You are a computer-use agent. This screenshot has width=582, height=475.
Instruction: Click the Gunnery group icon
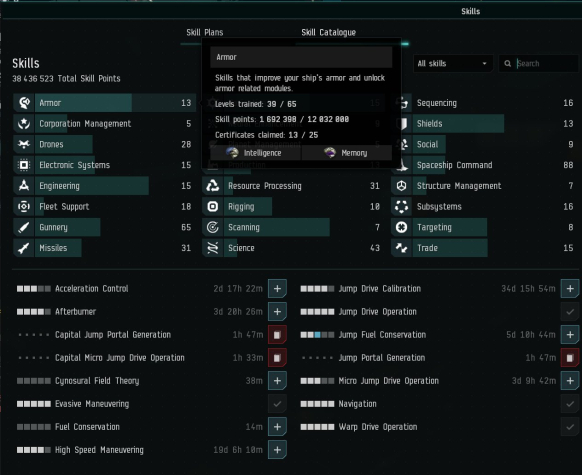[x=24, y=227]
